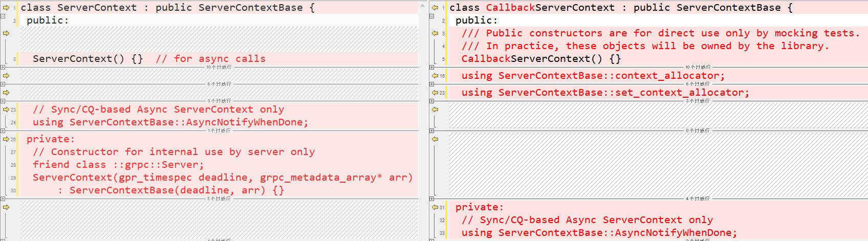
Task: Click the yellow arrow beside left 'private:' line 26
Action: pos(6,139)
